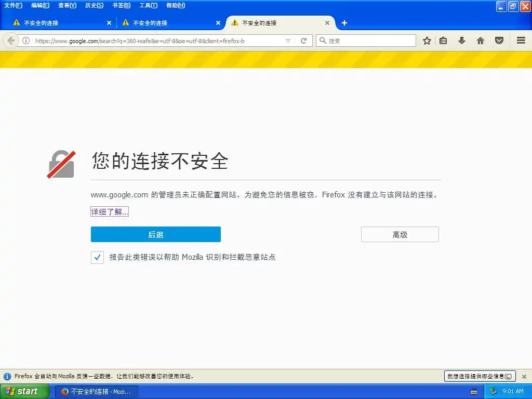Close the first 不安全的连接 tab
Viewport: 532px width, 399px height.
pyautogui.click(x=109, y=23)
